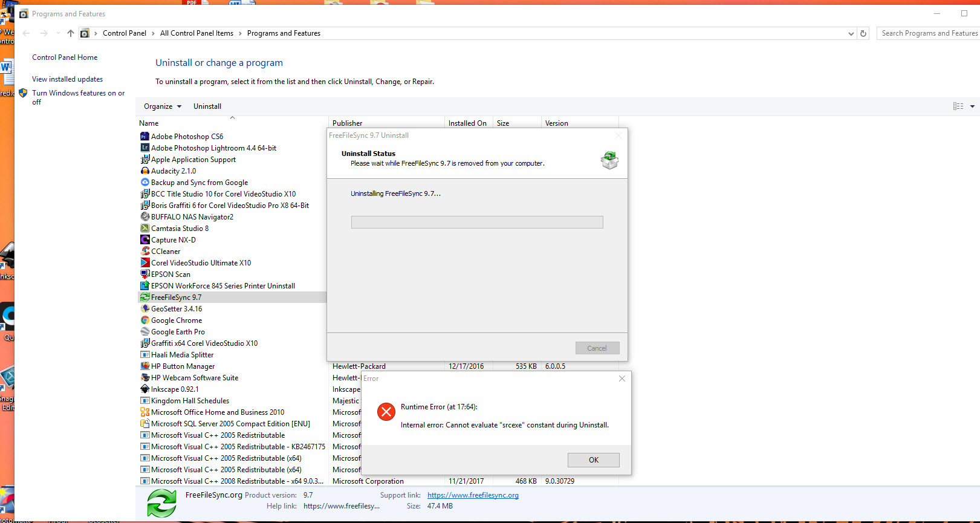Click the Camtasia Studio 8 icon
980x523 pixels.
click(x=144, y=229)
